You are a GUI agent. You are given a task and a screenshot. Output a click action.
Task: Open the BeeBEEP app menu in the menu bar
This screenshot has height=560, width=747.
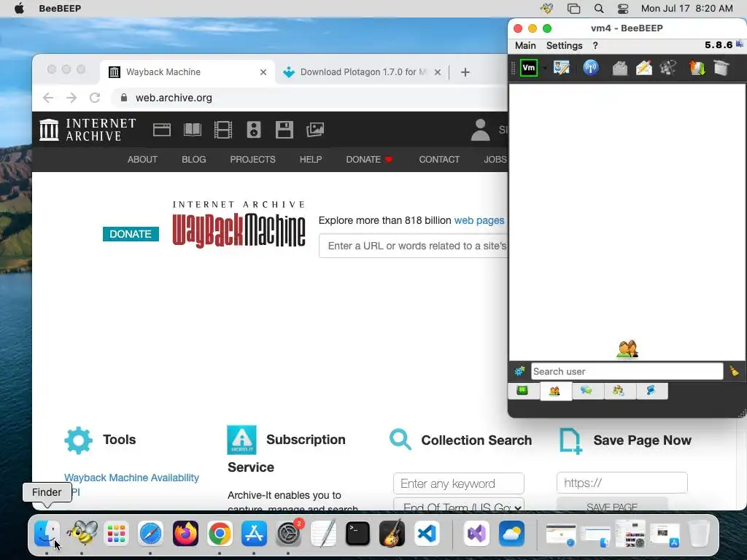click(60, 8)
